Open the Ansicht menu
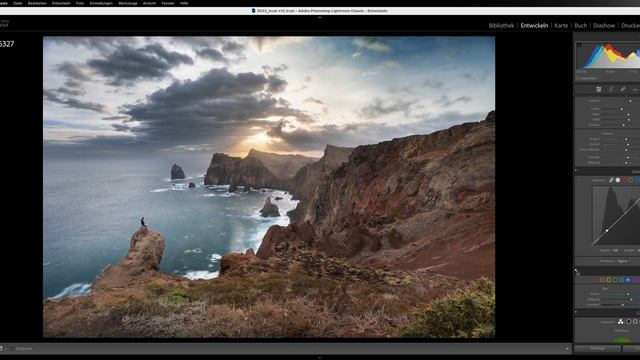This screenshot has width=640, height=360. click(149, 3)
